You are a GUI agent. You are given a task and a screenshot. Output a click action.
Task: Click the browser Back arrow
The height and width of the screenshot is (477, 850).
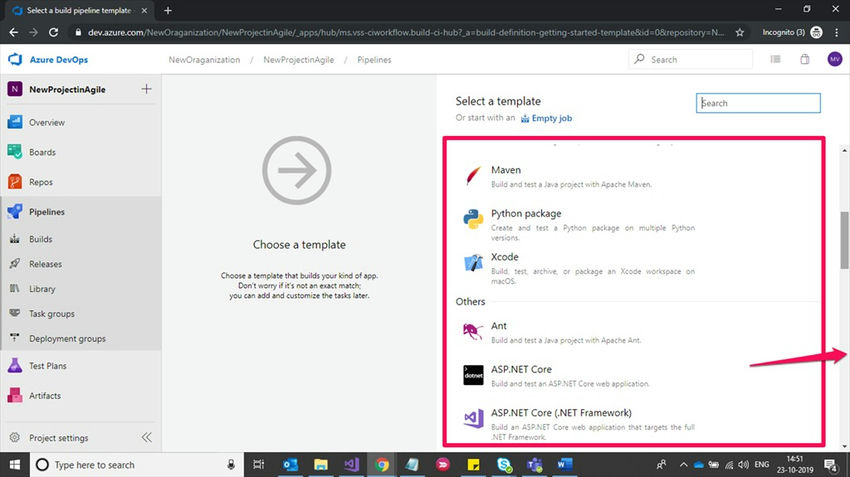click(x=14, y=33)
